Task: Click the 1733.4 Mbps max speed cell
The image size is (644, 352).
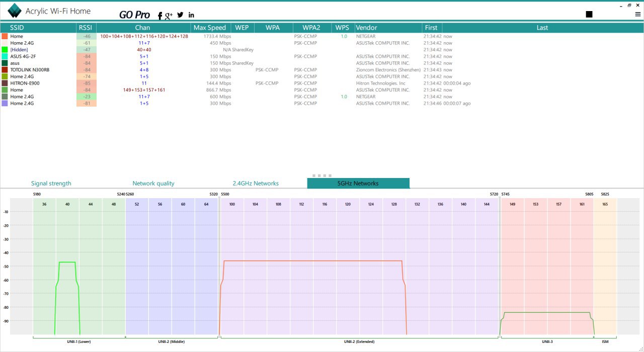Action: 217,36
